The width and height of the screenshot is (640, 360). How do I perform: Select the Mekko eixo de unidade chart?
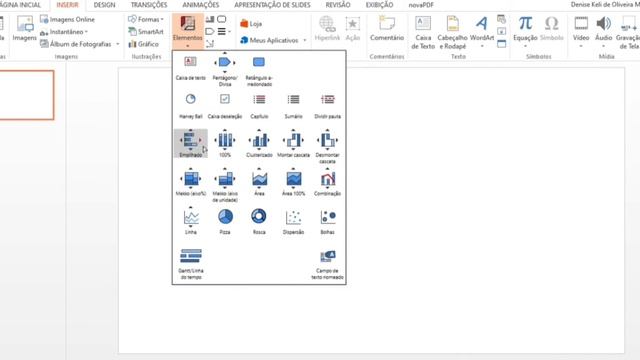pos(225,185)
